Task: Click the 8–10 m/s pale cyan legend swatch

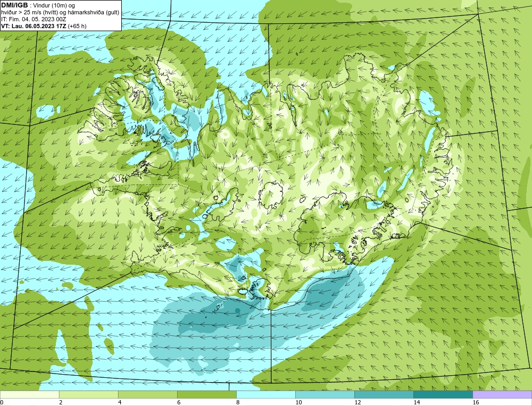Action: pyautogui.click(x=265, y=394)
